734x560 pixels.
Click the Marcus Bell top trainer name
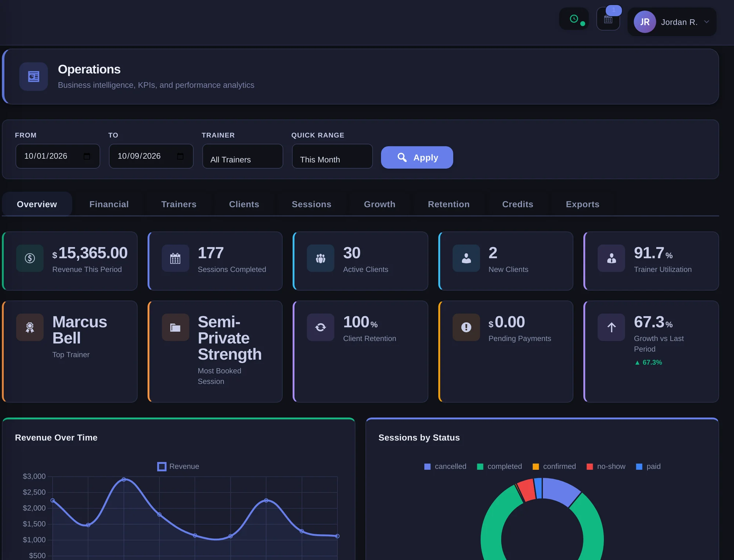coord(80,330)
